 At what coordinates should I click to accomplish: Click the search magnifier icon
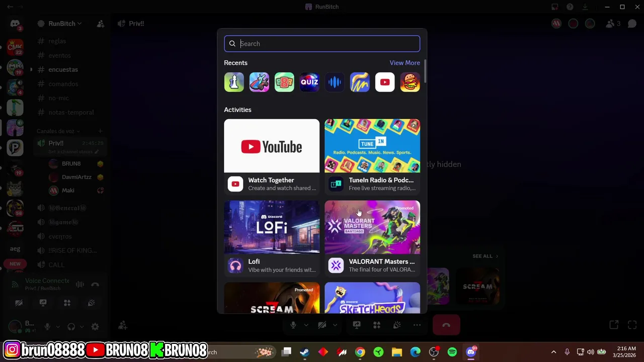pos(232,44)
